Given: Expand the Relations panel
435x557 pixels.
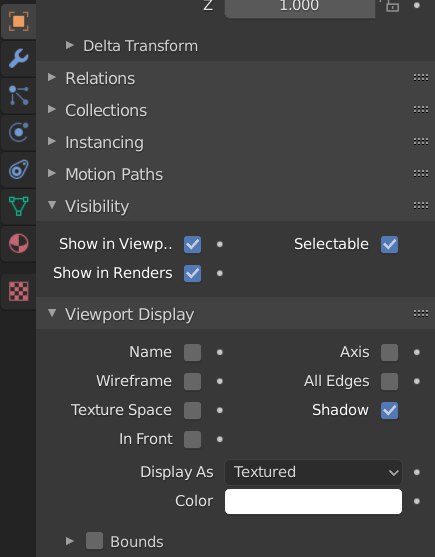Looking at the screenshot, I should [100, 78].
